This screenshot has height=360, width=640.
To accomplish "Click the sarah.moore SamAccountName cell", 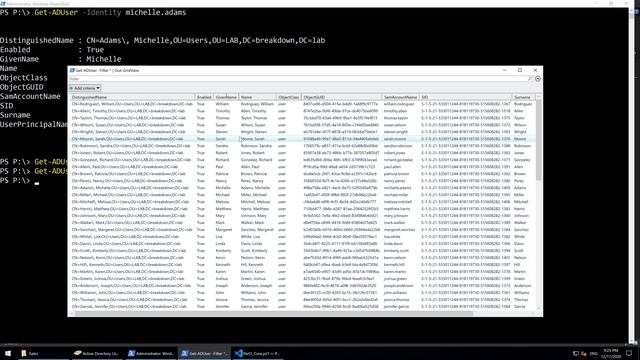I will 395,139.
